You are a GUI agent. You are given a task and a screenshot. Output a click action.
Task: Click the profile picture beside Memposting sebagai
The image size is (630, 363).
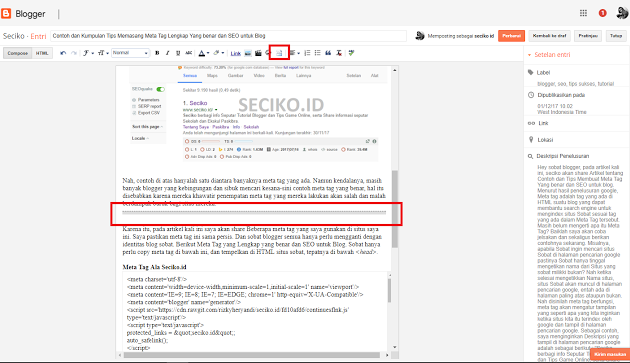click(x=420, y=36)
